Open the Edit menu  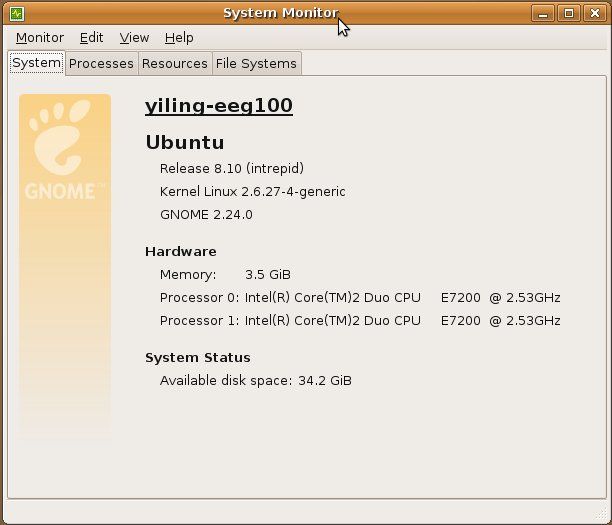92,37
